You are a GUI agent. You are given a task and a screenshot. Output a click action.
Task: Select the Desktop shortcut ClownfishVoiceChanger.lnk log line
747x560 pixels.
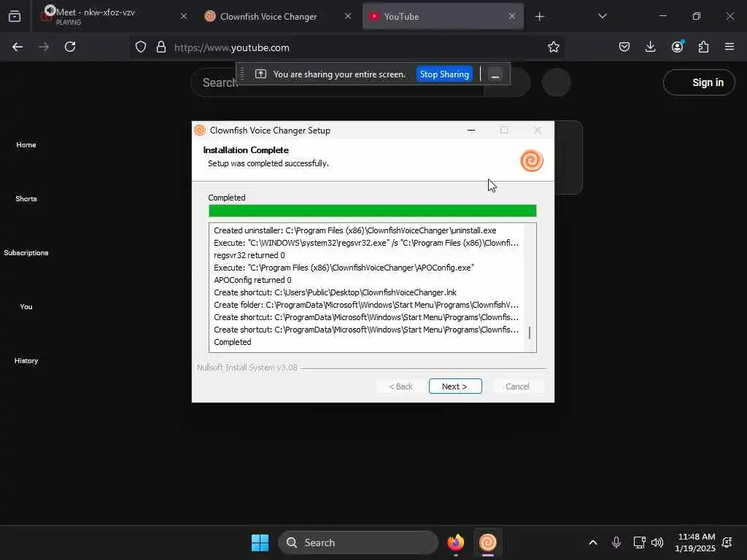pos(335,292)
